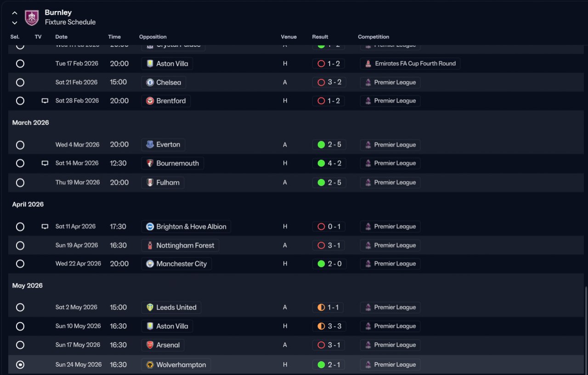This screenshot has width=588, height=375.
Task: Open the 2 - 0 Manchester City result
Action: 329,264
